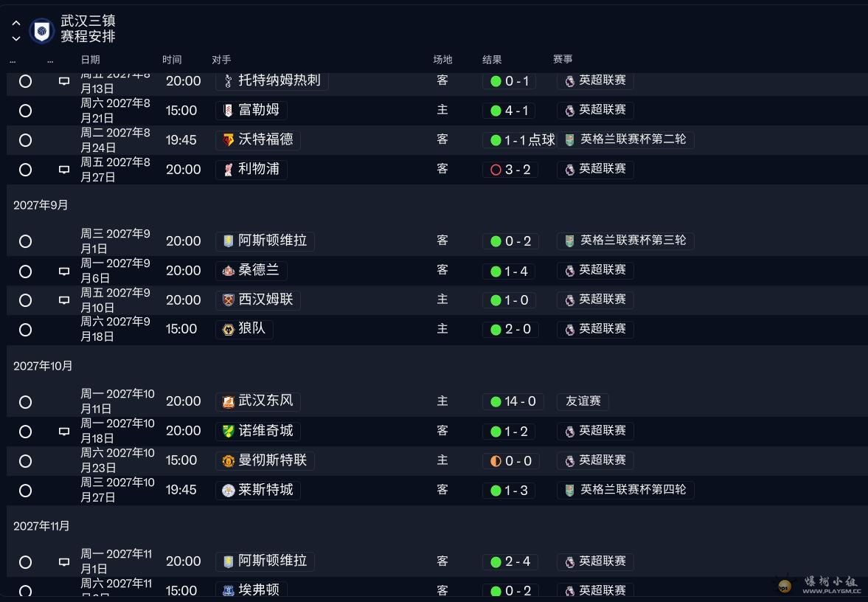Click the up chevron next to the club name
Image resolution: width=868 pixels, height=602 pixels.
point(16,24)
